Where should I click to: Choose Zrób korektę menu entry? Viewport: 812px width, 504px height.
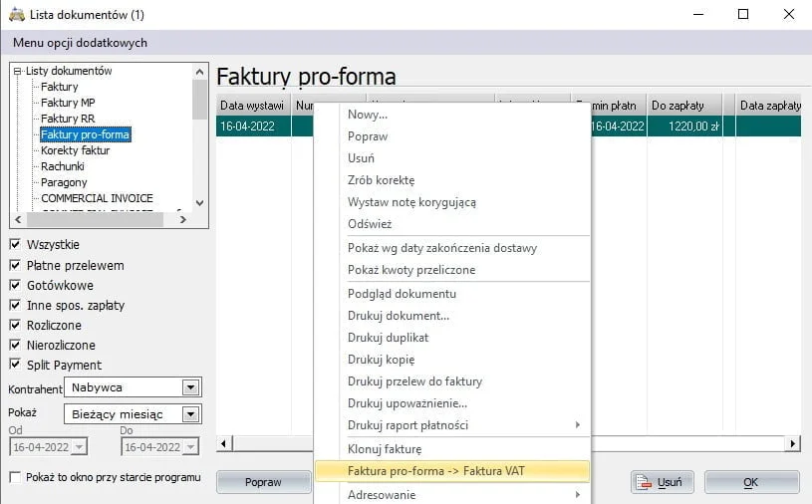pyautogui.click(x=451, y=180)
